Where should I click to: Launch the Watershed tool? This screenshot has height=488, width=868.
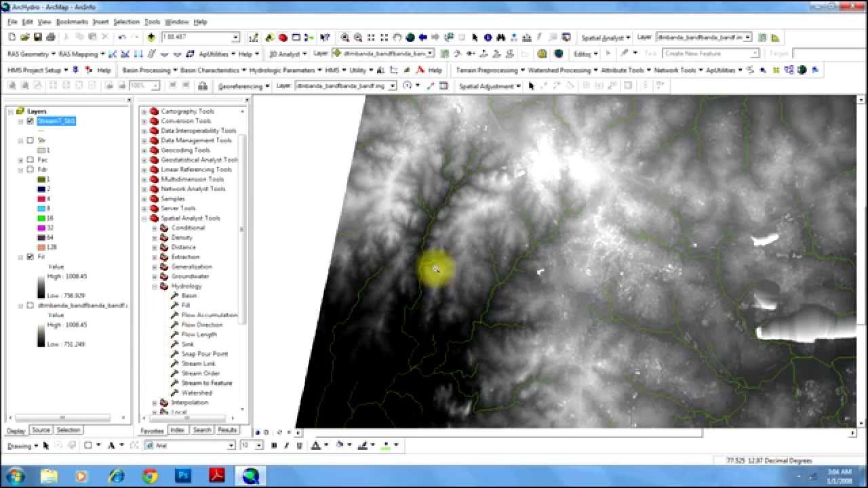(x=197, y=392)
